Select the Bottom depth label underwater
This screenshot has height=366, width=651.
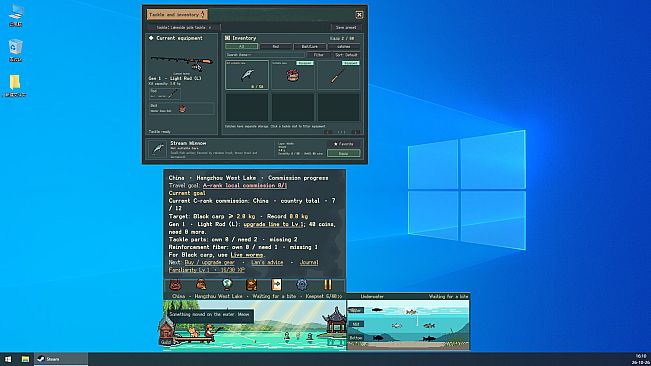(x=356, y=338)
